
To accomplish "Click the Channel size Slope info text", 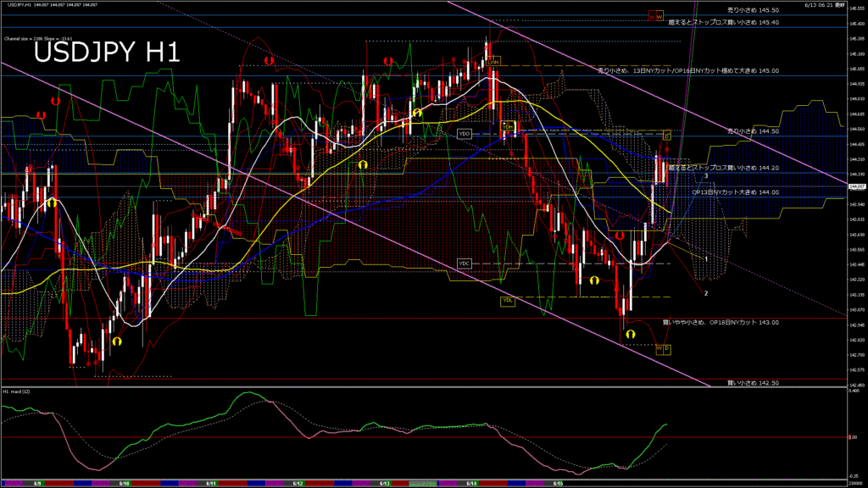I will [38, 39].
